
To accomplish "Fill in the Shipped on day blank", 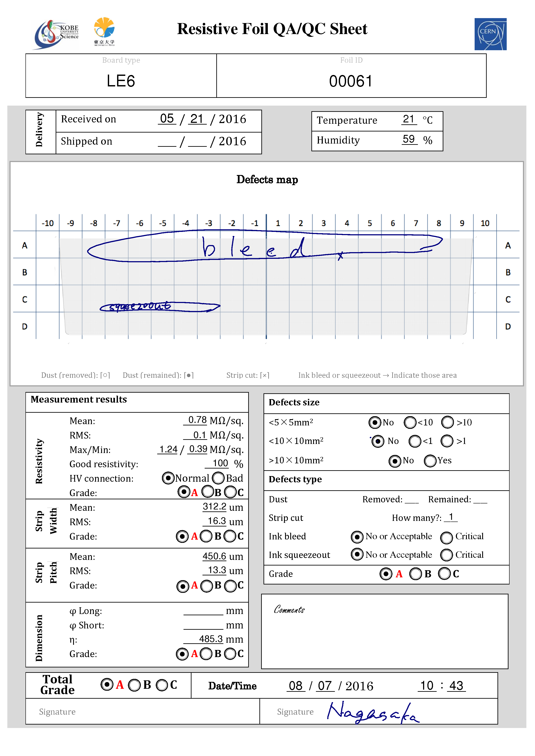I will pos(197,142).
